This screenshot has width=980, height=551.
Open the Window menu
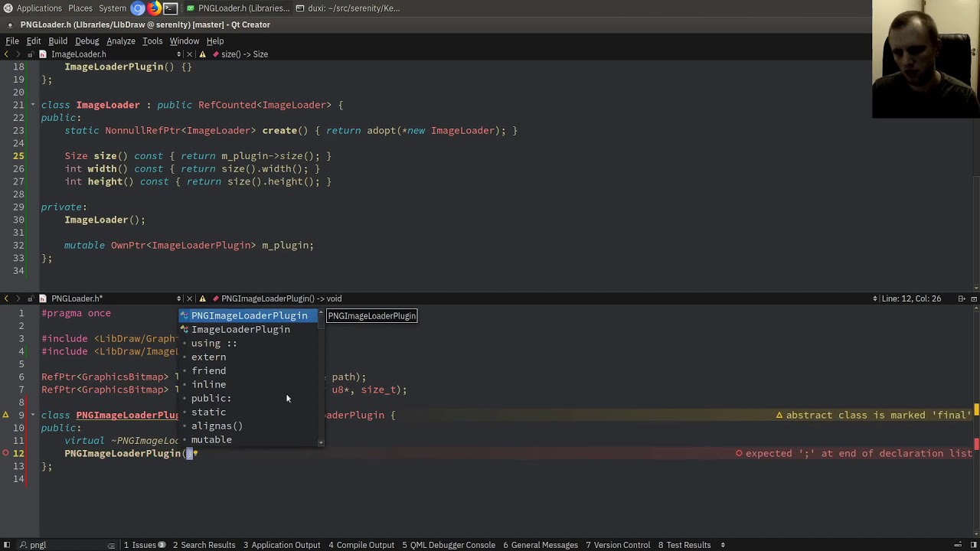pyautogui.click(x=185, y=41)
